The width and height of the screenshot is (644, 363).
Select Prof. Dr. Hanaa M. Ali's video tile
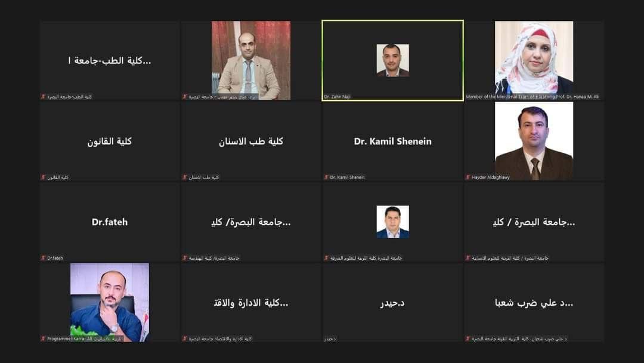pos(534,60)
